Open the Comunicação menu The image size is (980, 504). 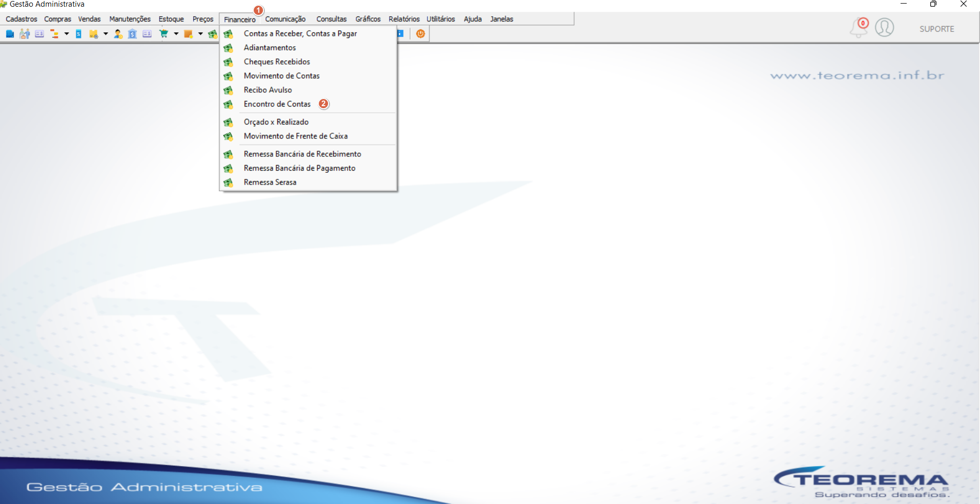pyautogui.click(x=285, y=19)
